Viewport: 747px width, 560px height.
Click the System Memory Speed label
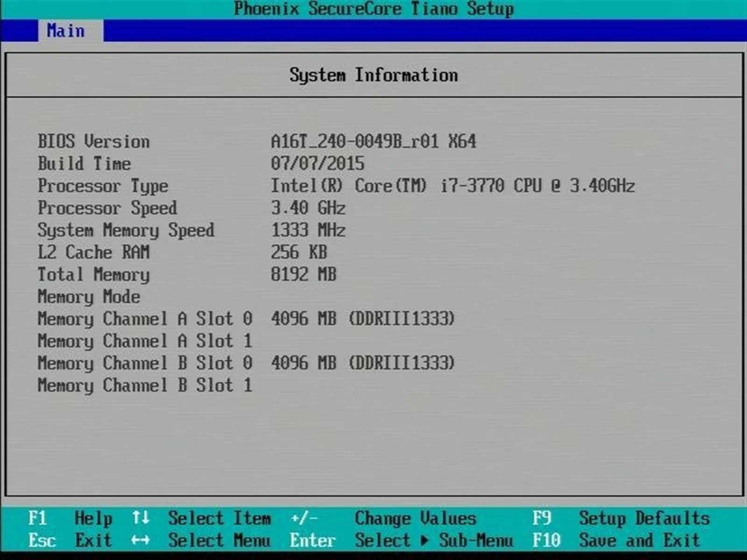[126, 231]
